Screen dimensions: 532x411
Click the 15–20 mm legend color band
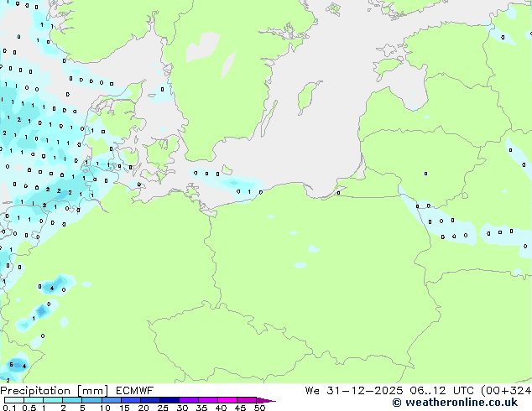tap(130, 400)
